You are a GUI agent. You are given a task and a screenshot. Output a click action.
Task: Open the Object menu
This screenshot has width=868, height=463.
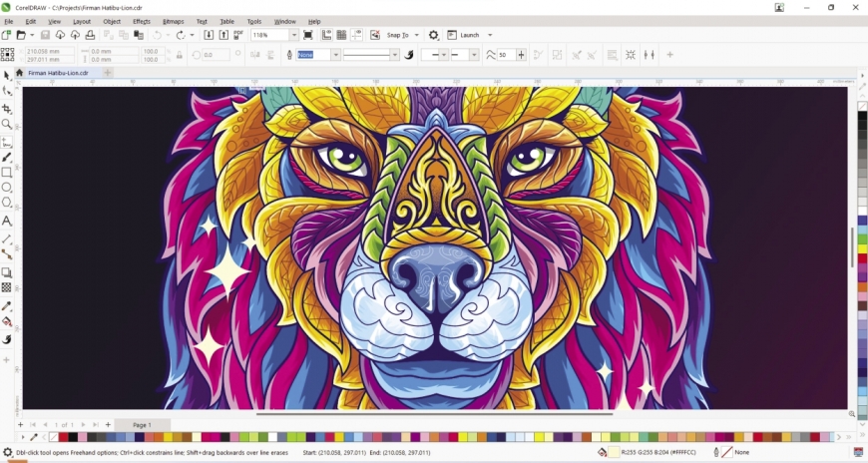point(112,22)
